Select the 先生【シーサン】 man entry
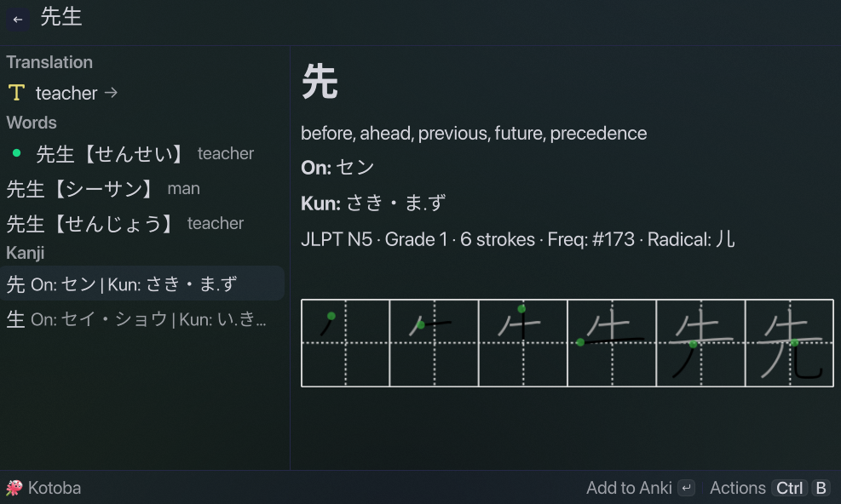The height and width of the screenshot is (504, 841). pos(142,189)
